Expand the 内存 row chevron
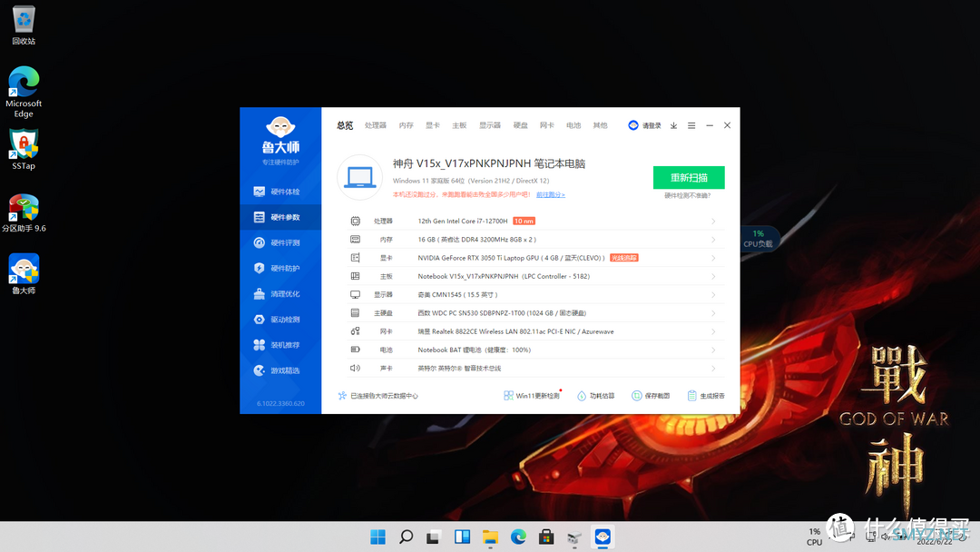Screen dimensions: 980x552 (x=712, y=240)
